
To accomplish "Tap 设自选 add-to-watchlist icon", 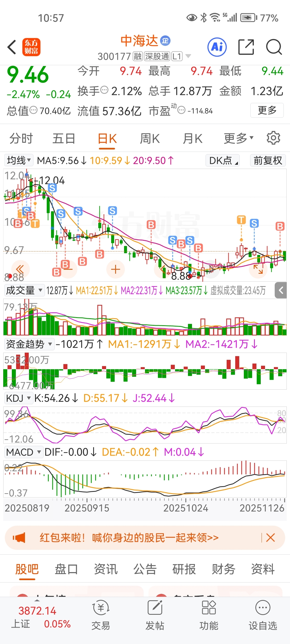I will [263, 615].
